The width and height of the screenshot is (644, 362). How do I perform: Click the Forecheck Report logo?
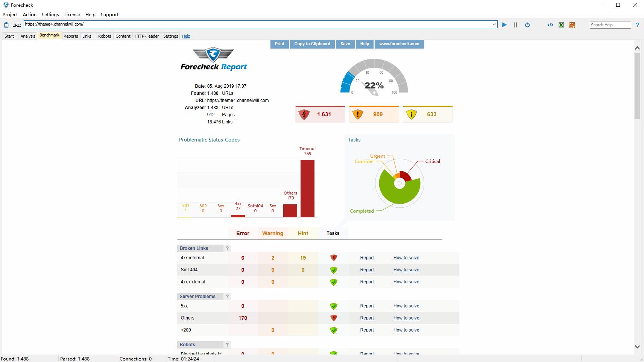click(214, 59)
